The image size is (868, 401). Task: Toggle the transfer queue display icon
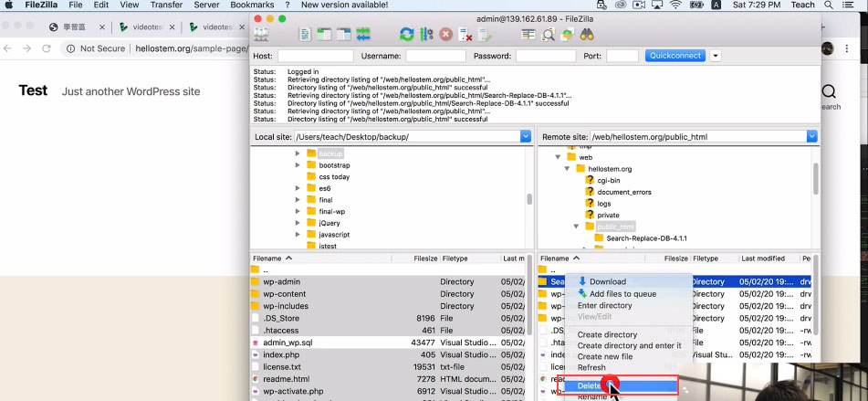[363, 35]
